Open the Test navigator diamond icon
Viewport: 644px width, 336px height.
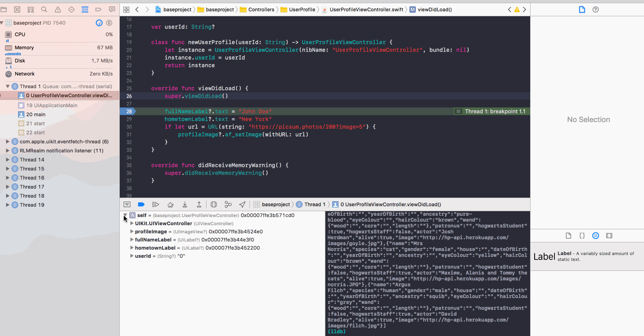click(71, 9)
